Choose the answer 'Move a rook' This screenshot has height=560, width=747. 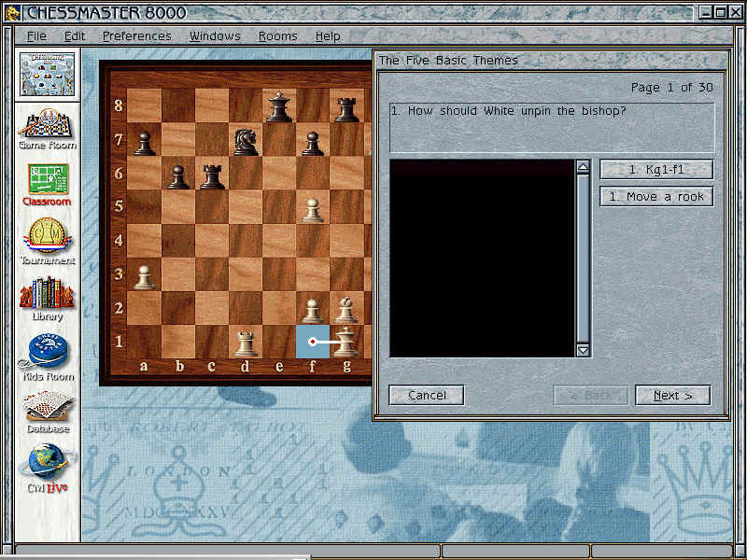click(655, 197)
